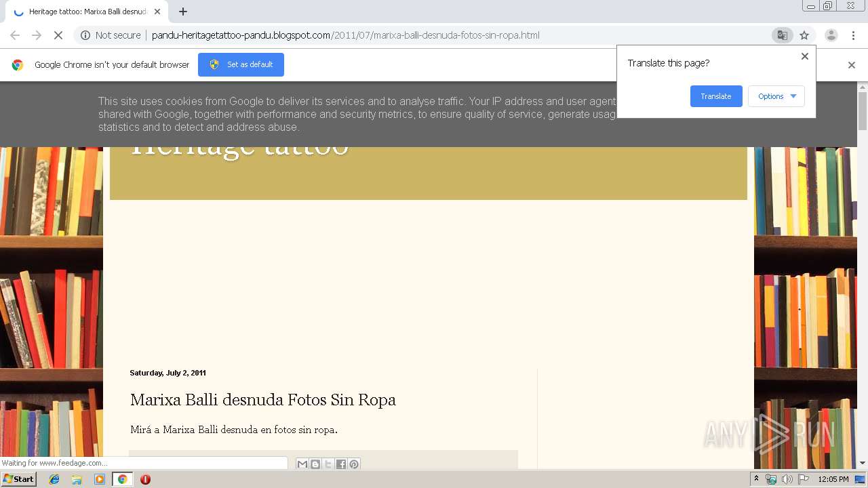
Task: Select Chrome in the taskbar
Action: coord(122,479)
